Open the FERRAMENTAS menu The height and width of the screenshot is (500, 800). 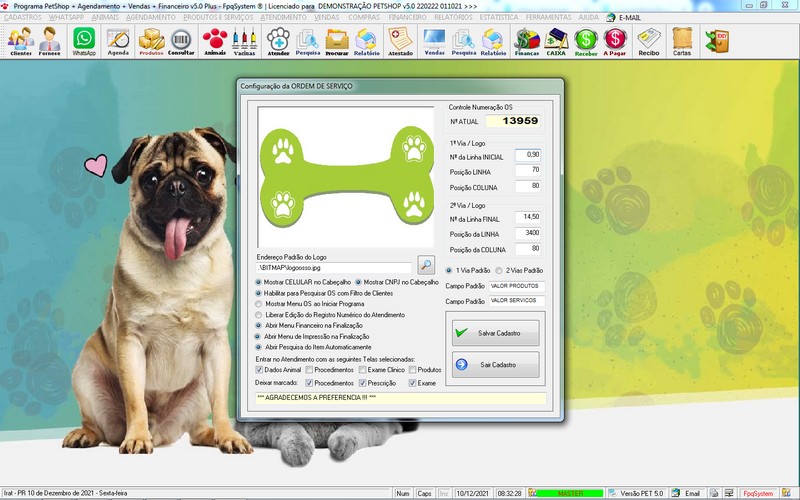[x=548, y=17]
